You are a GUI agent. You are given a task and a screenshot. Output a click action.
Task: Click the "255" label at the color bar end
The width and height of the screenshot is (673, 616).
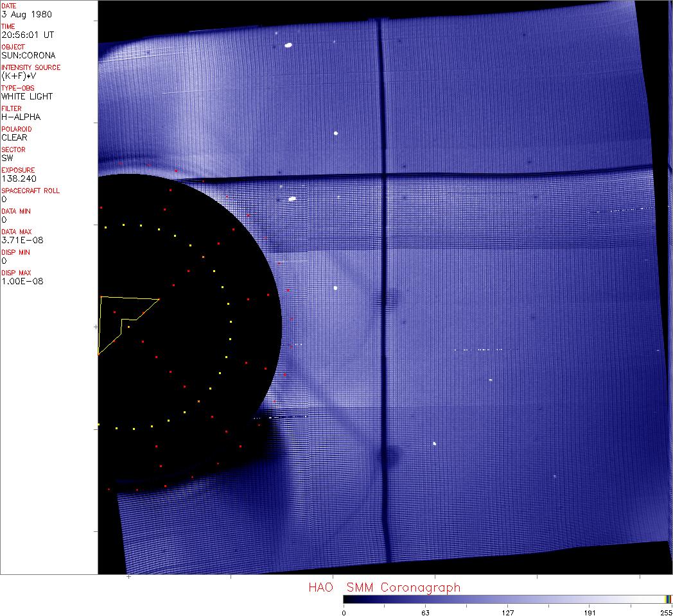pos(665,612)
